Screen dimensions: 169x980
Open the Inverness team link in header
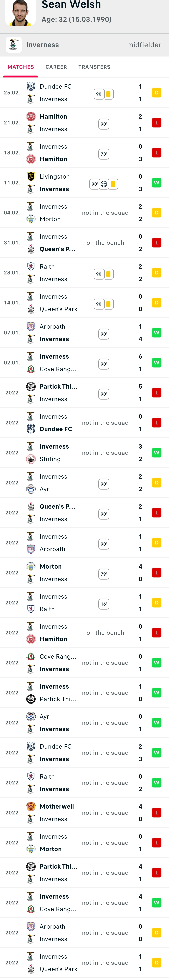point(43,45)
